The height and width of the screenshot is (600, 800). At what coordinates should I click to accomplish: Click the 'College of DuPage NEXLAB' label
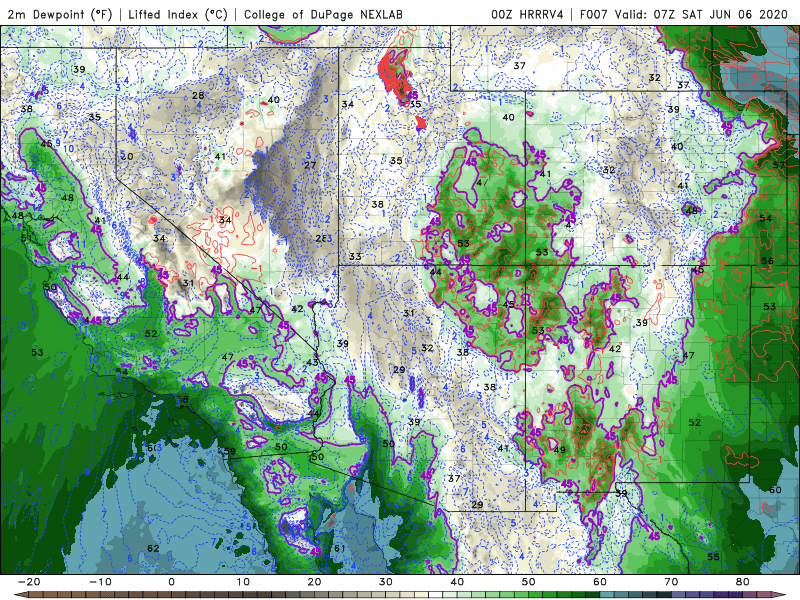[x=323, y=14]
